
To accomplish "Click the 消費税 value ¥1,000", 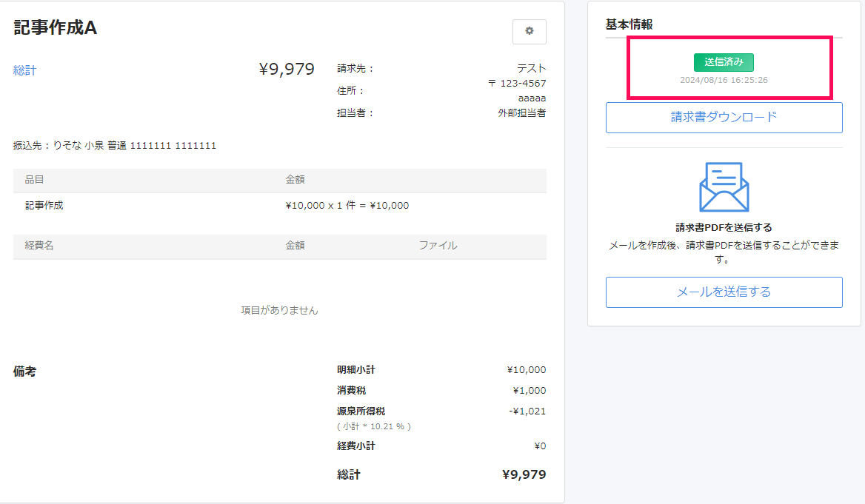I will pos(529,391).
